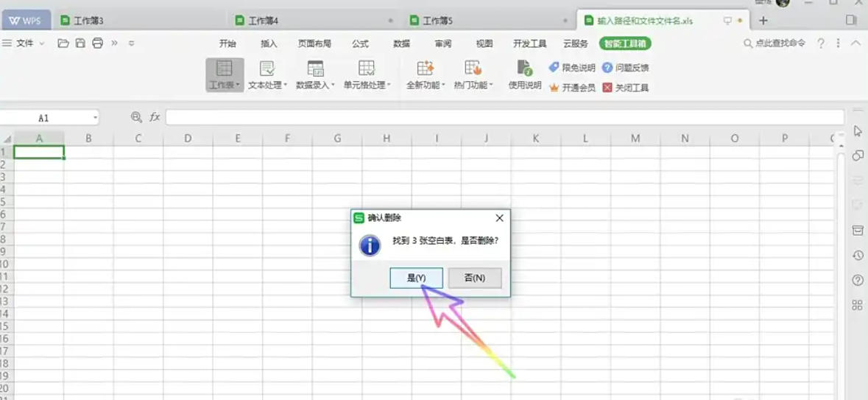Viewport: 868px width, 400px height.
Task: Open the 视图 ribbon tab
Action: pyautogui.click(x=484, y=43)
